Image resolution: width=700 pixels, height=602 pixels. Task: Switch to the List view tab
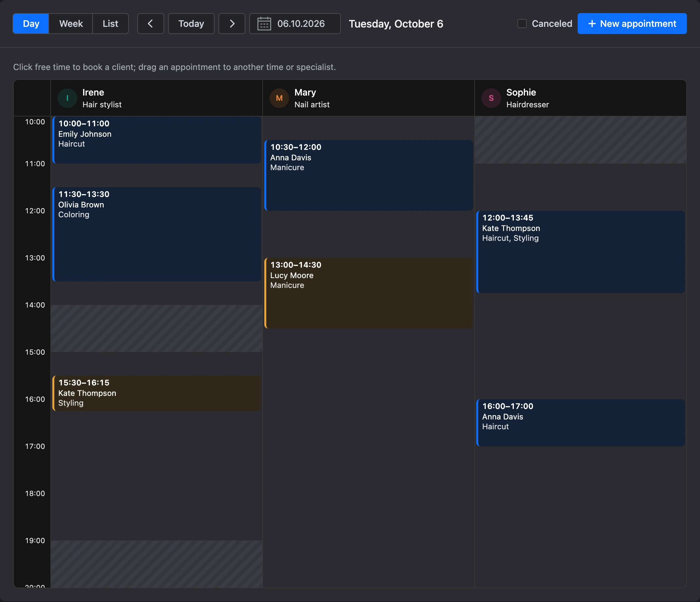pos(111,24)
